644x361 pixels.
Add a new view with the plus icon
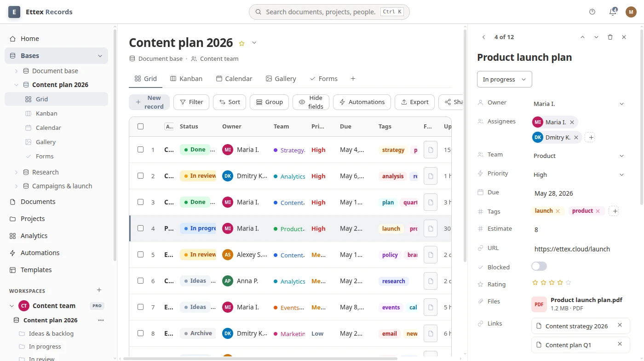[x=353, y=79]
